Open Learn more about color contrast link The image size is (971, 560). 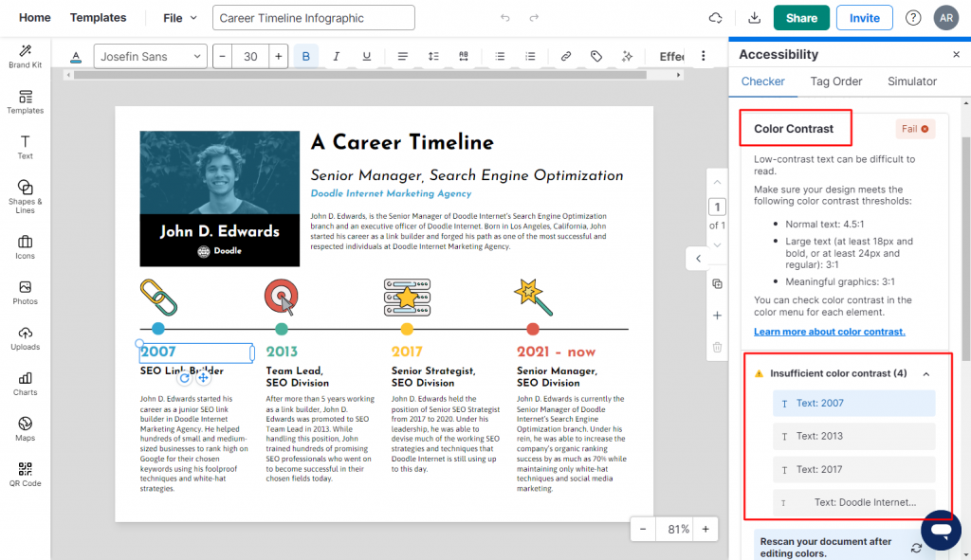click(829, 332)
